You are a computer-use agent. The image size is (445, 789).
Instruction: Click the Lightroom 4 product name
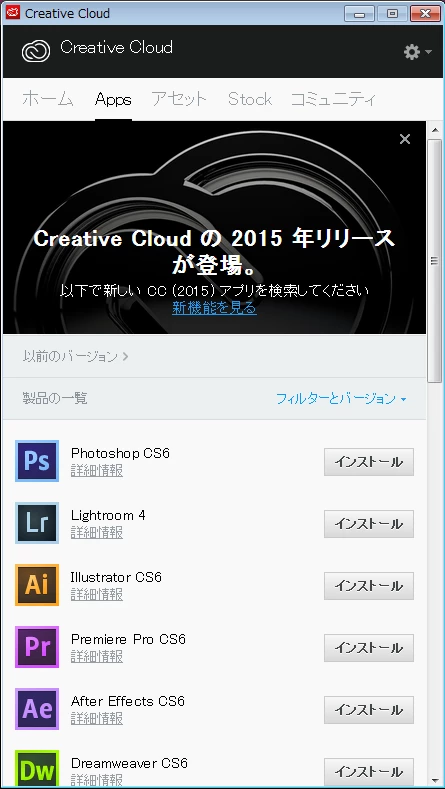click(x=108, y=515)
